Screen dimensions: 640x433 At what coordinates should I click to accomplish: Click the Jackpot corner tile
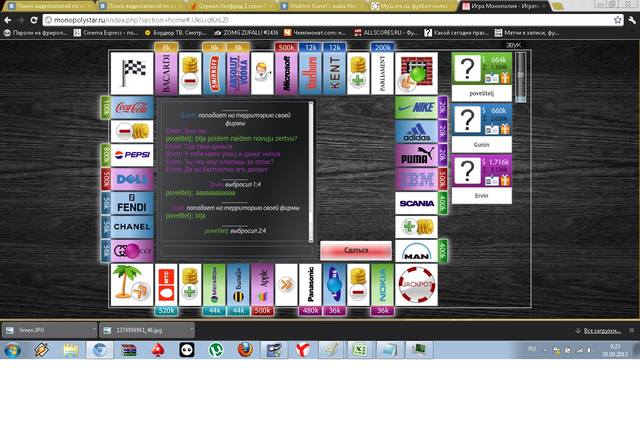tap(416, 285)
